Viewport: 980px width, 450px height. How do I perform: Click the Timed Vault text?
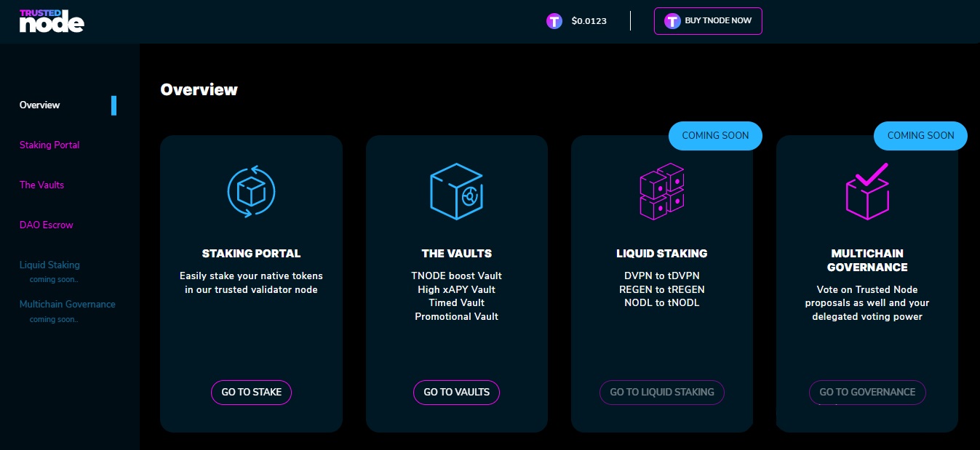[x=457, y=303]
